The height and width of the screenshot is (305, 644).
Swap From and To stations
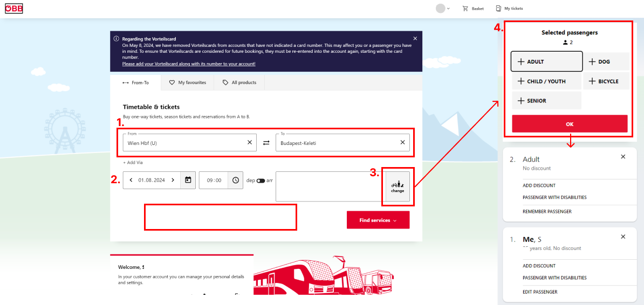tap(266, 142)
